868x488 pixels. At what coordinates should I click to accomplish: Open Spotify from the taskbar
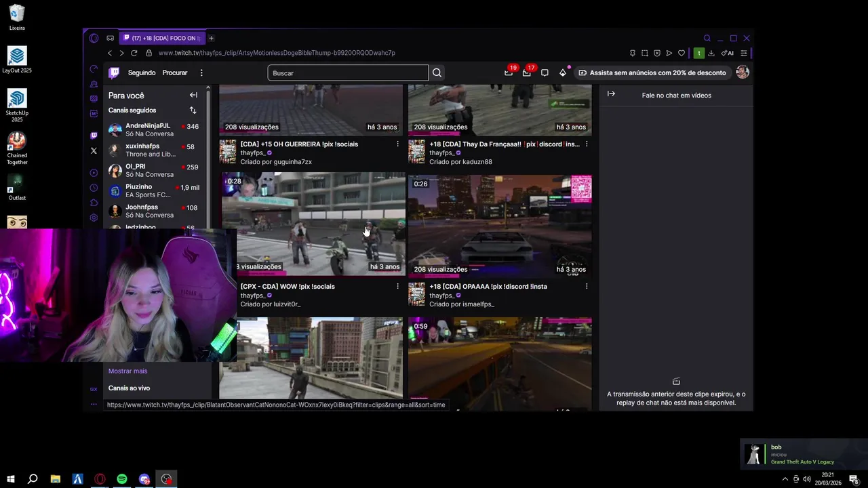tap(122, 479)
